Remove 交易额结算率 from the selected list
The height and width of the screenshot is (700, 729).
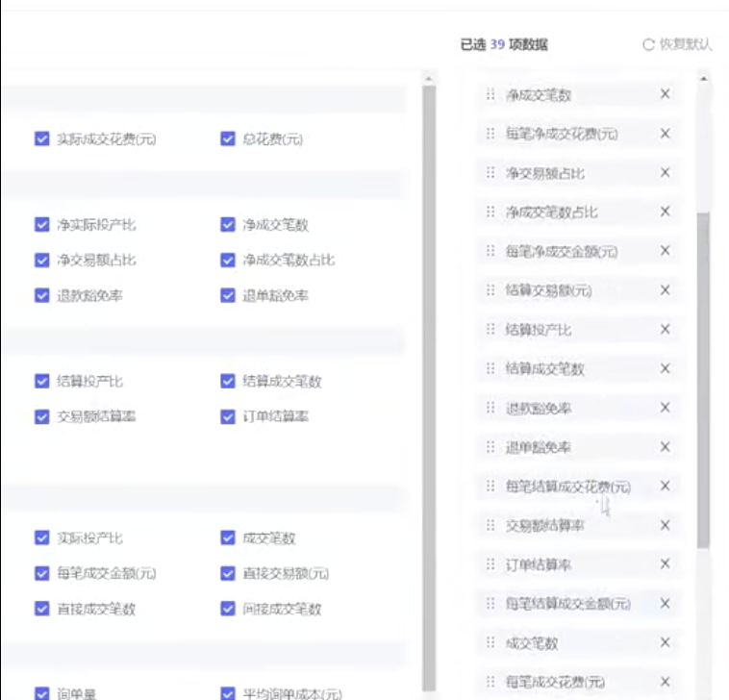(x=666, y=525)
